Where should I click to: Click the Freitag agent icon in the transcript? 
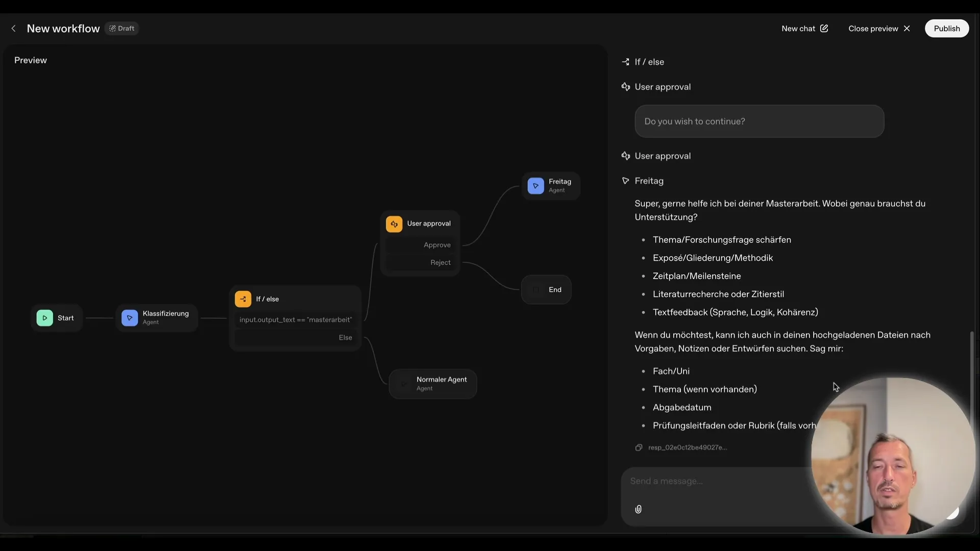point(626,181)
